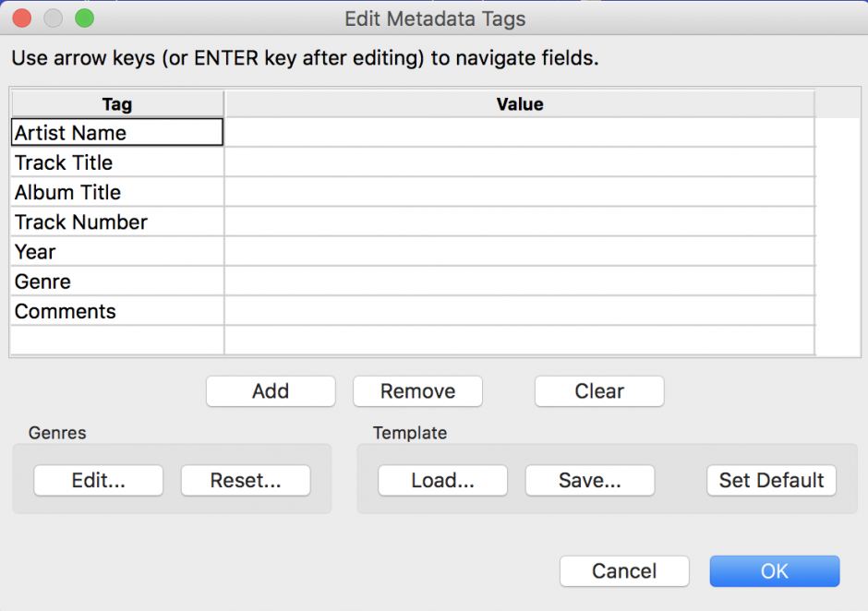
Task: Select the Artist Name tag cell
Action: pyautogui.click(x=115, y=132)
